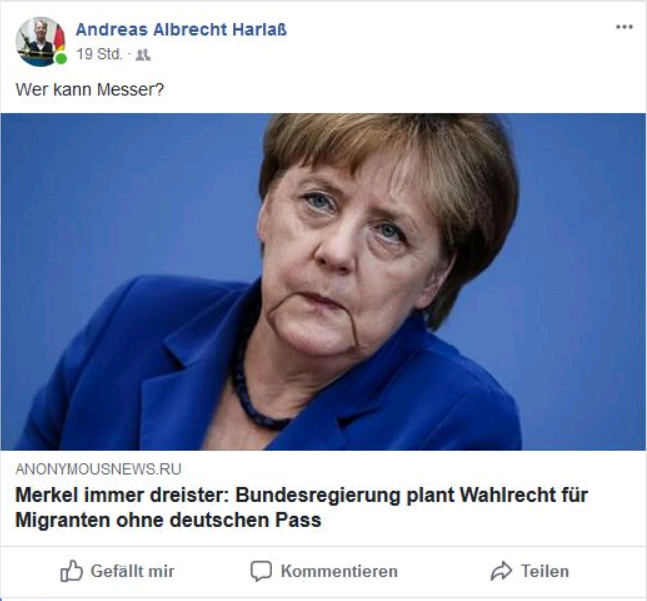The width and height of the screenshot is (647, 601).
Task: Click the green online status dot
Action: click(61, 59)
